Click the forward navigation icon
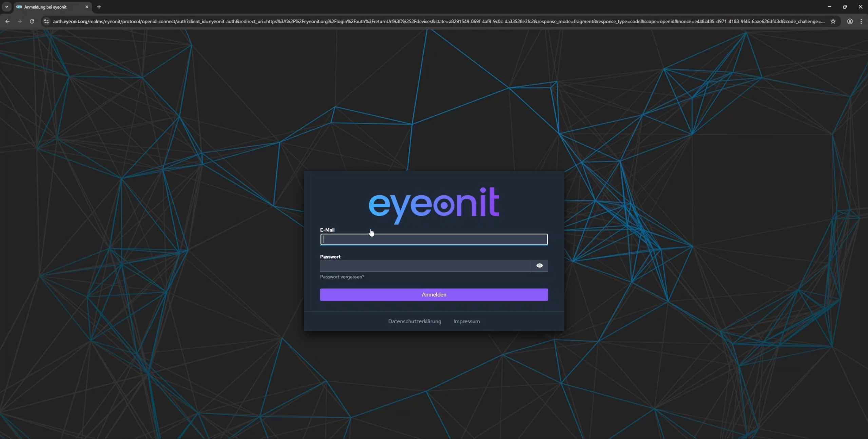 (19, 21)
